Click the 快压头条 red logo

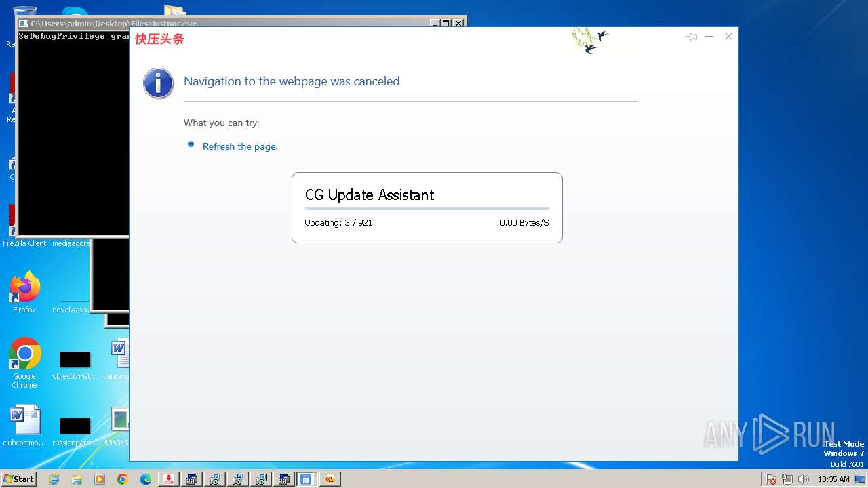(x=159, y=39)
